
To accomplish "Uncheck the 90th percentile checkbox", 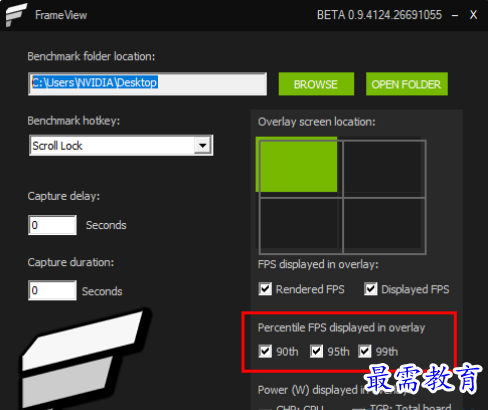I will [265, 351].
